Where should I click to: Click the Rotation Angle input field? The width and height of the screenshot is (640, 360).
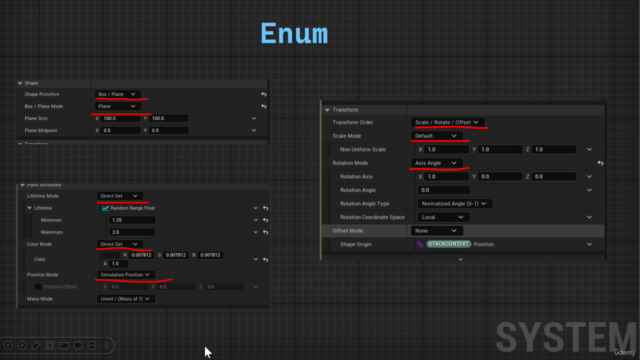[444, 190]
